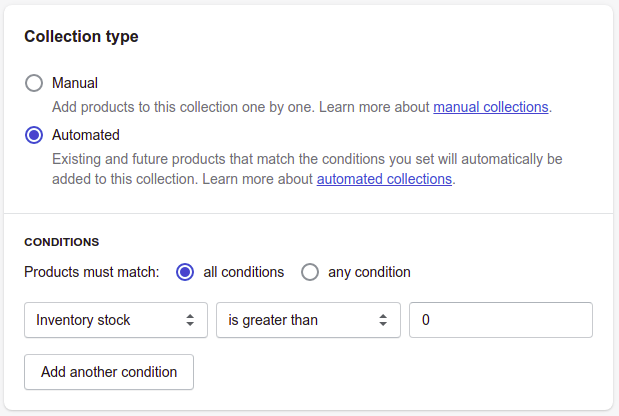
Task: Open the 'manual collections' help link
Action: tap(491, 107)
